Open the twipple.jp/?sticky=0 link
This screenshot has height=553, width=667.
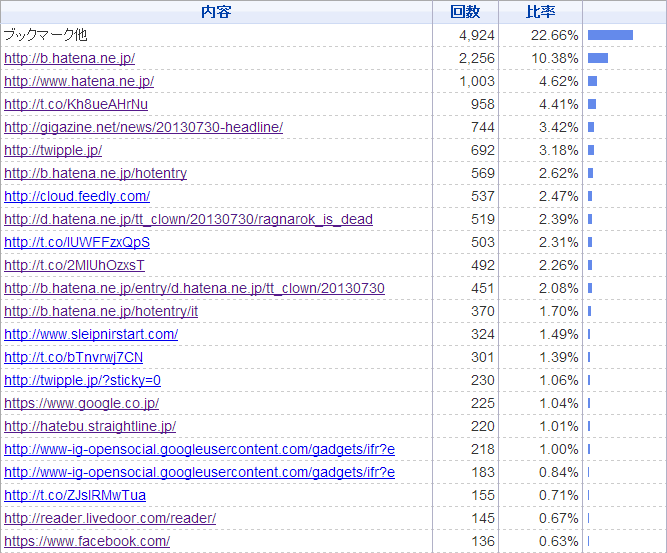pyautogui.click(x=83, y=380)
